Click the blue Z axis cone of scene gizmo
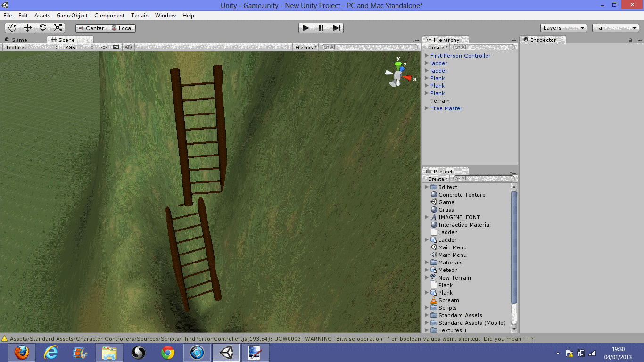644x362 pixels. coord(402,69)
